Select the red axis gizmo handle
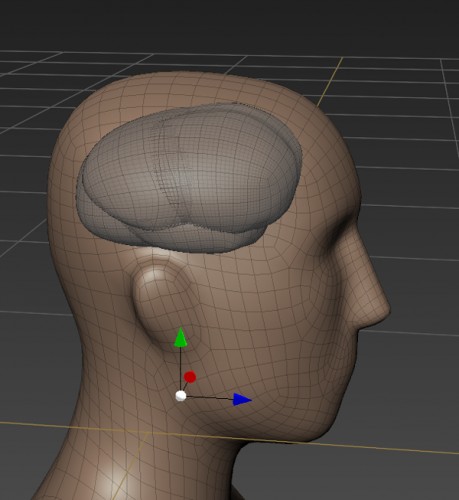This screenshot has width=459, height=500. [x=190, y=377]
